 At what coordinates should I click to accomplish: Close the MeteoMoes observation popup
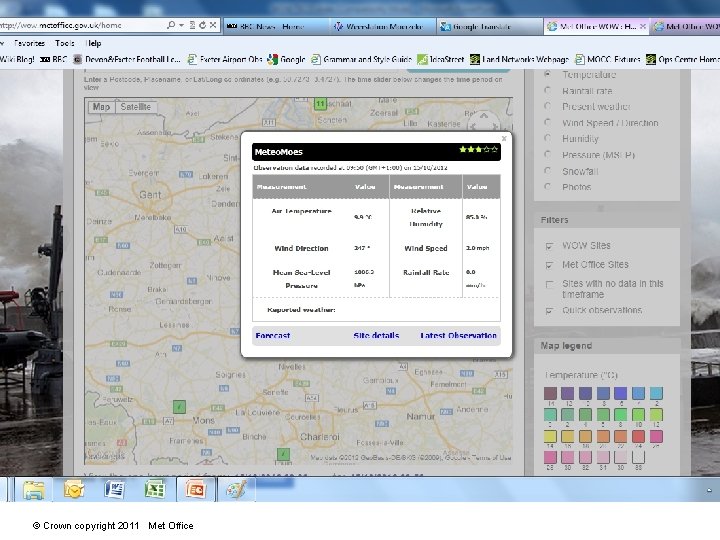(504, 138)
